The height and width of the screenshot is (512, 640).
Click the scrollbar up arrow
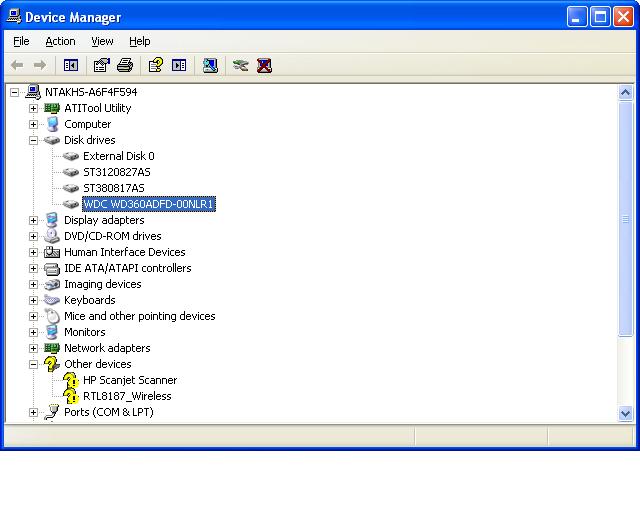[625, 93]
